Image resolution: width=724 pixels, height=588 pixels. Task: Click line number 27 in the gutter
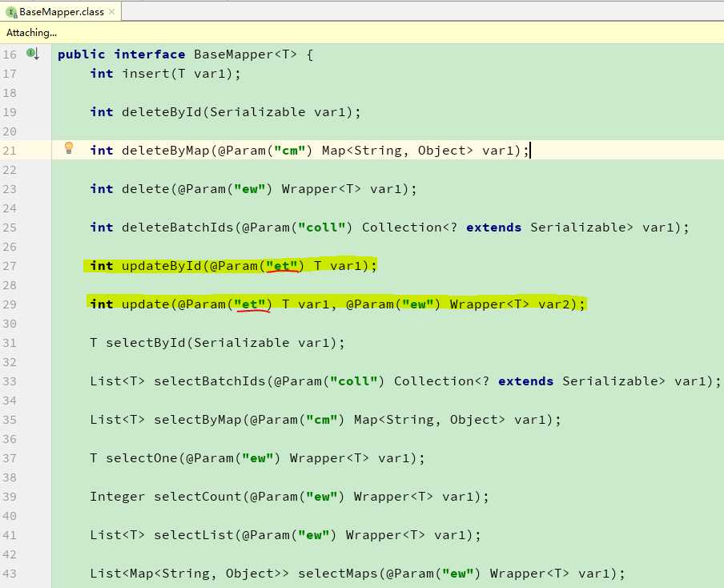tap(10, 266)
